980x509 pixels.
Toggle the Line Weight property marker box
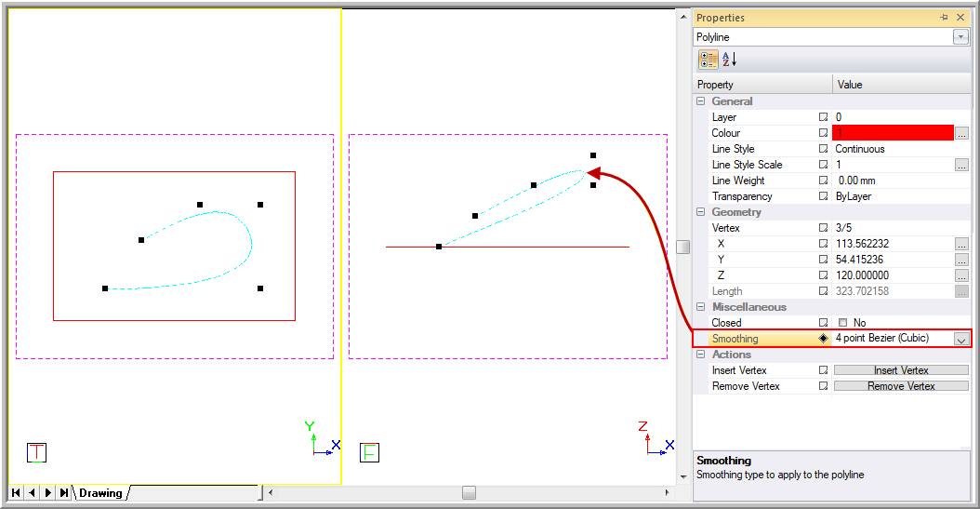(823, 181)
